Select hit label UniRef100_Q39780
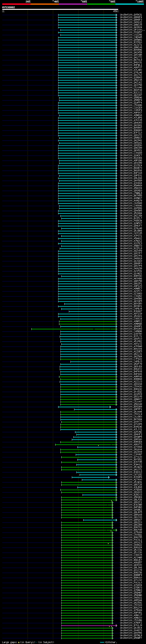Viewport: 146px width, 644px height. click(131, 334)
